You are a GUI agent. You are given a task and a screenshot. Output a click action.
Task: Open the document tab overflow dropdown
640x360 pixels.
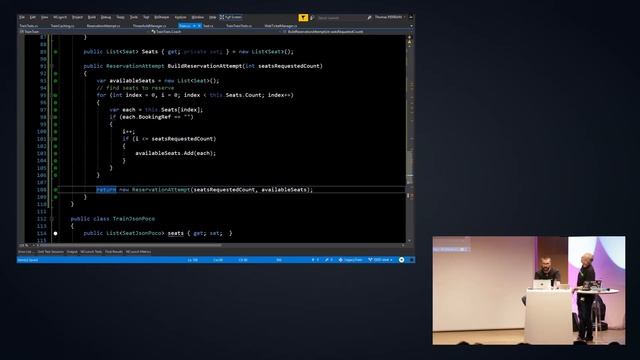[411, 26]
